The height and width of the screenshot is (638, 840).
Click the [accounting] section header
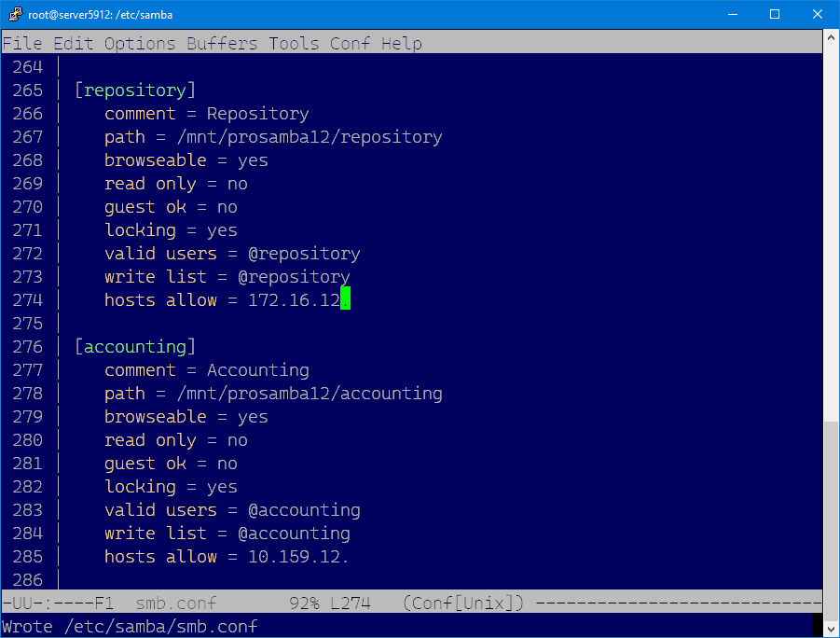tap(135, 347)
